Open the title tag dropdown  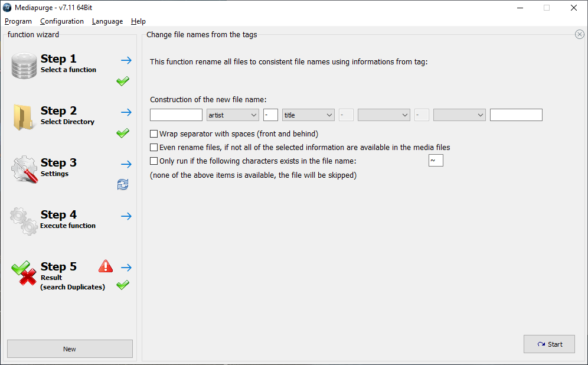(308, 115)
